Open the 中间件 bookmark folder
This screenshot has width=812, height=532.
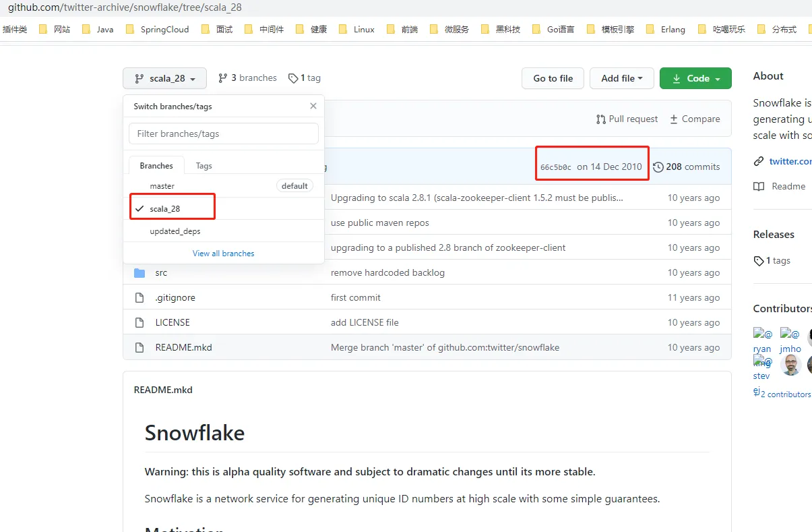[x=264, y=29]
